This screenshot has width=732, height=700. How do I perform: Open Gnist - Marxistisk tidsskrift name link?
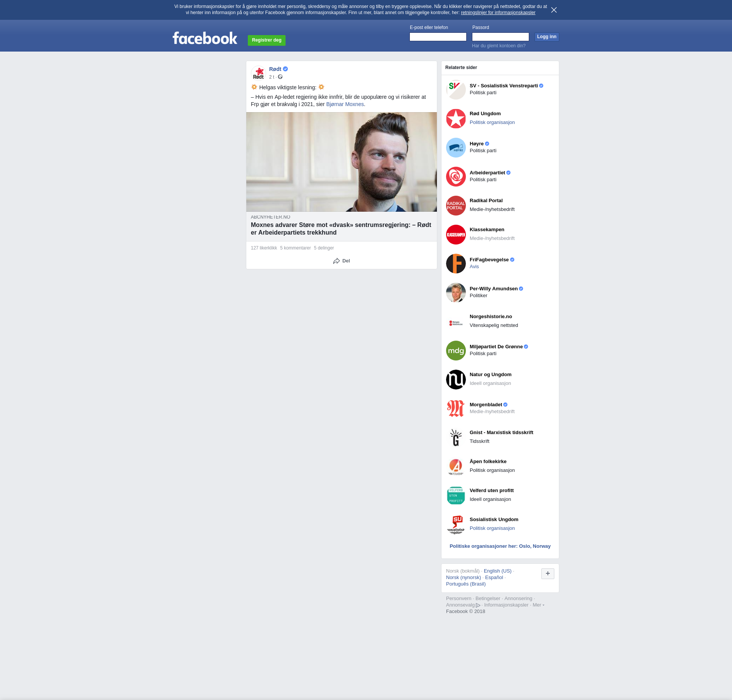[501, 433]
